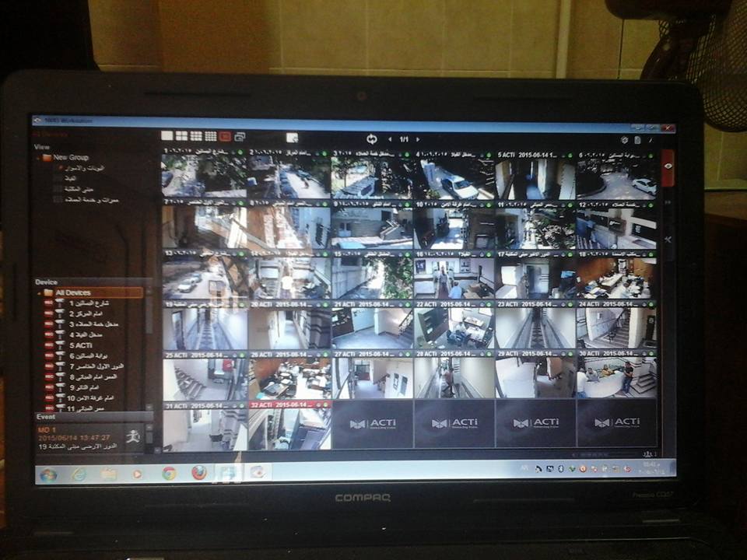Select 5 ACTi in the device list
The width and height of the screenshot is (747, 560).
tap(82, 345)
